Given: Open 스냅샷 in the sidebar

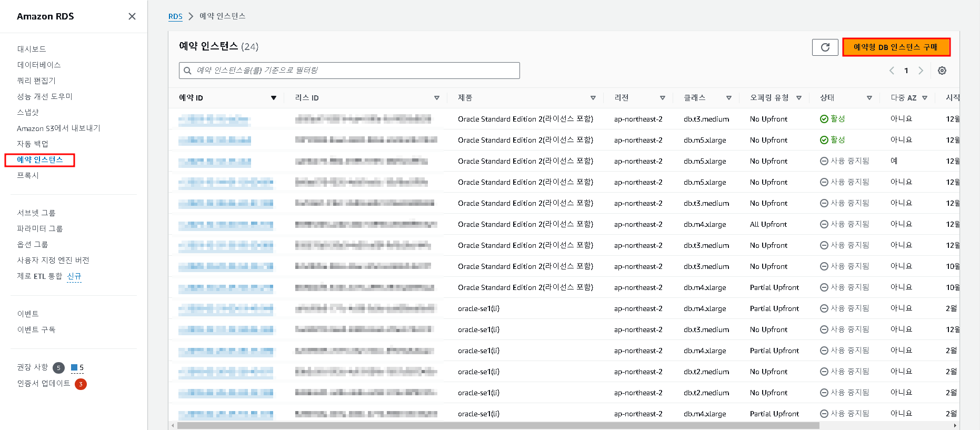Looking at the screenshot, I should 28,112.
